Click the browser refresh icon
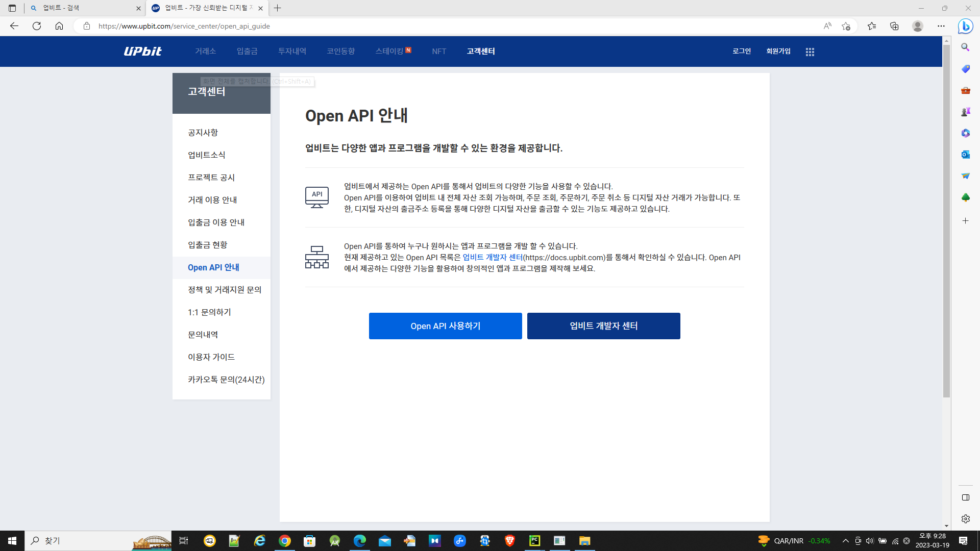Screen dimensions: 980x551 [x=37, y=26]
